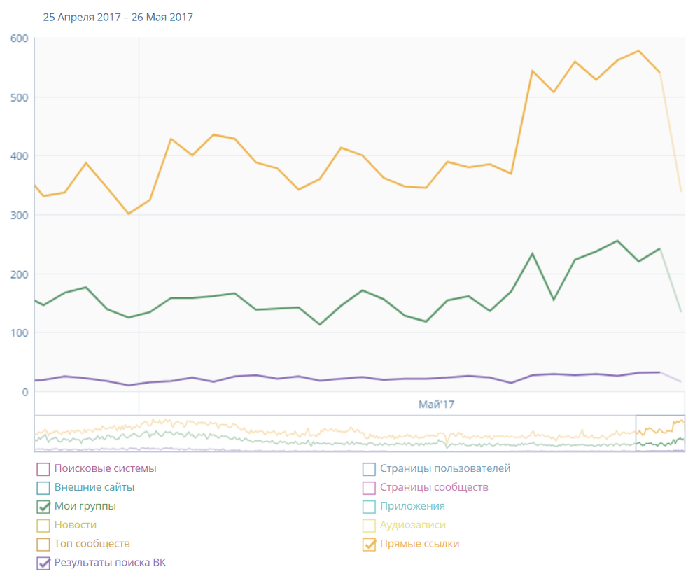Image resolution: width=700 pixels, height=588 pixels.
Task: Click the Мои группы legend label
Action: [85, 506]
